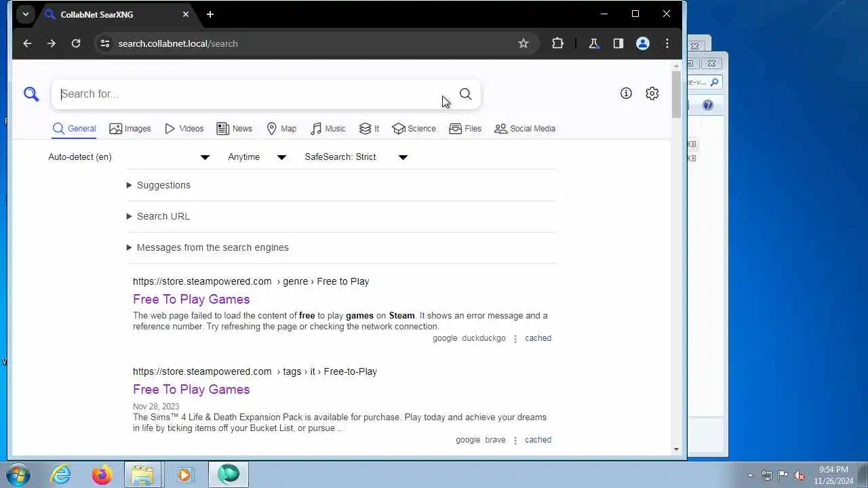This screenshot has height=488, width=868.
Task: Go forward with browser forward arrow
Action: point(52,43)
